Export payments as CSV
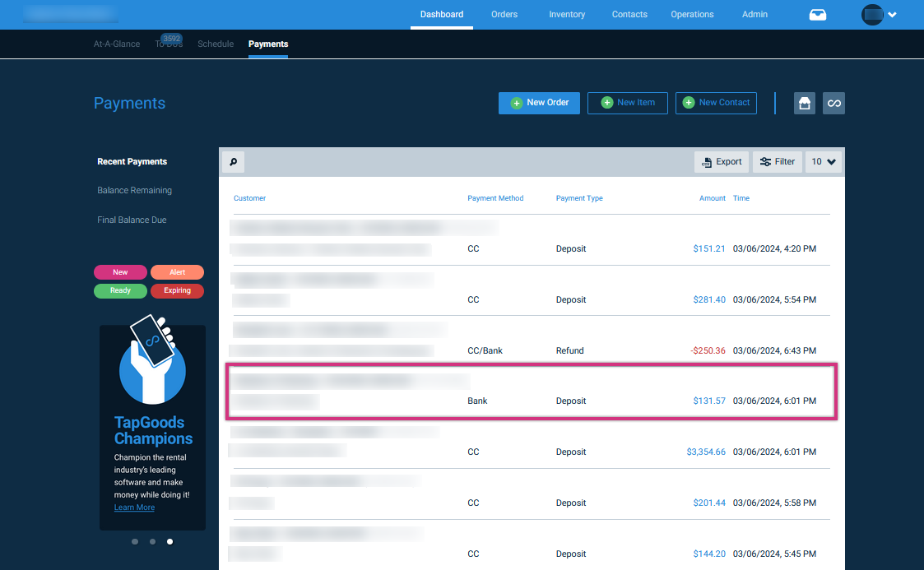 coord(722,162)
